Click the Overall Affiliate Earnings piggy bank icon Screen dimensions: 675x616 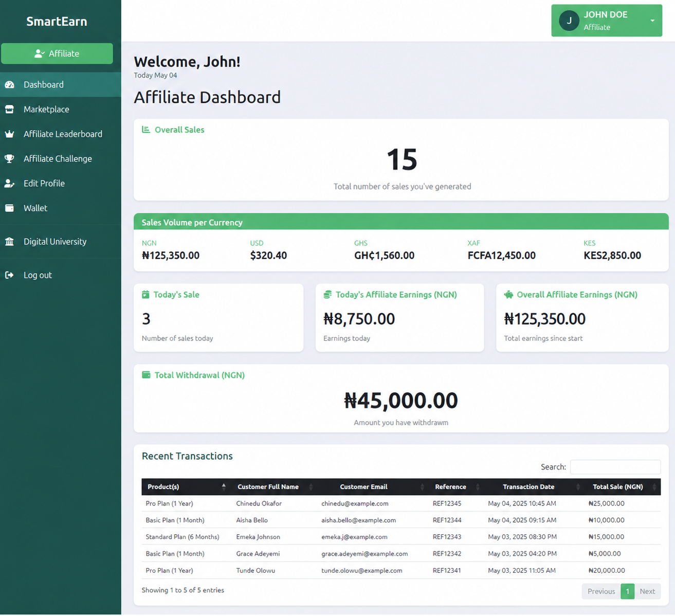(x=508, y=295)
